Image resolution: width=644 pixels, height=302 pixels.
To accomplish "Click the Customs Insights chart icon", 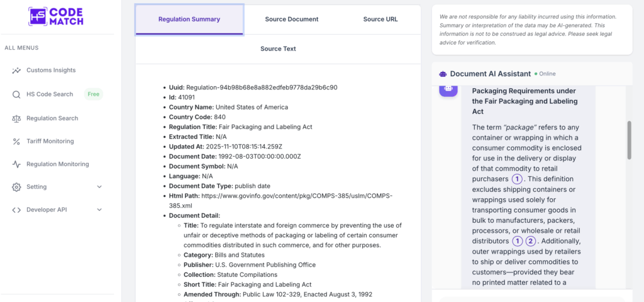I will coord(16,70).
